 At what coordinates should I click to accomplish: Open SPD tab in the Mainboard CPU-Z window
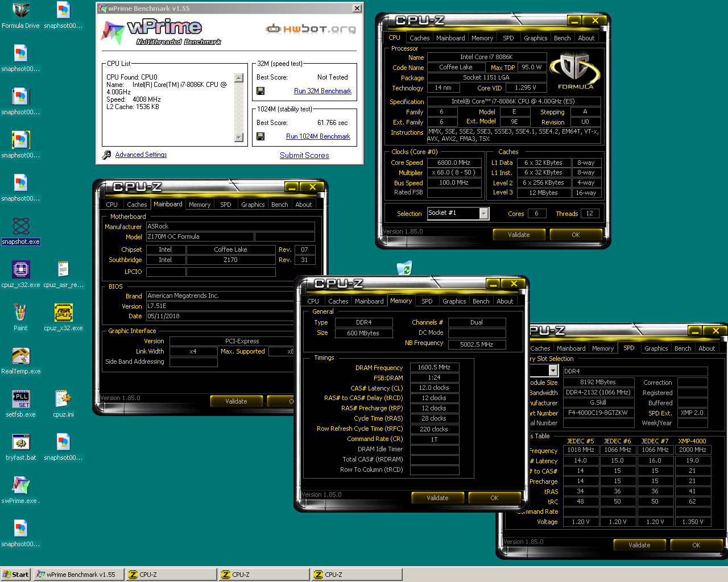(226, 205)
